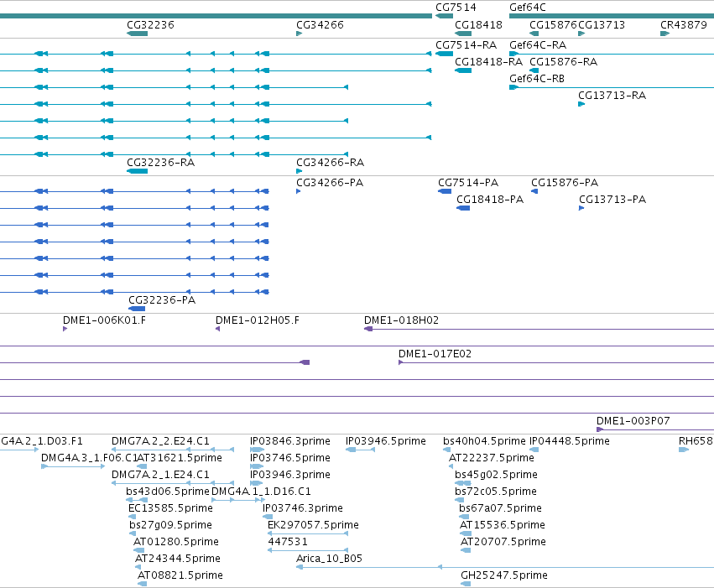The height and width of the screenshot is (588, 714).
Task: Select the DMG4A.3_1.F06.C1 EST label
Action: point(89,458)
